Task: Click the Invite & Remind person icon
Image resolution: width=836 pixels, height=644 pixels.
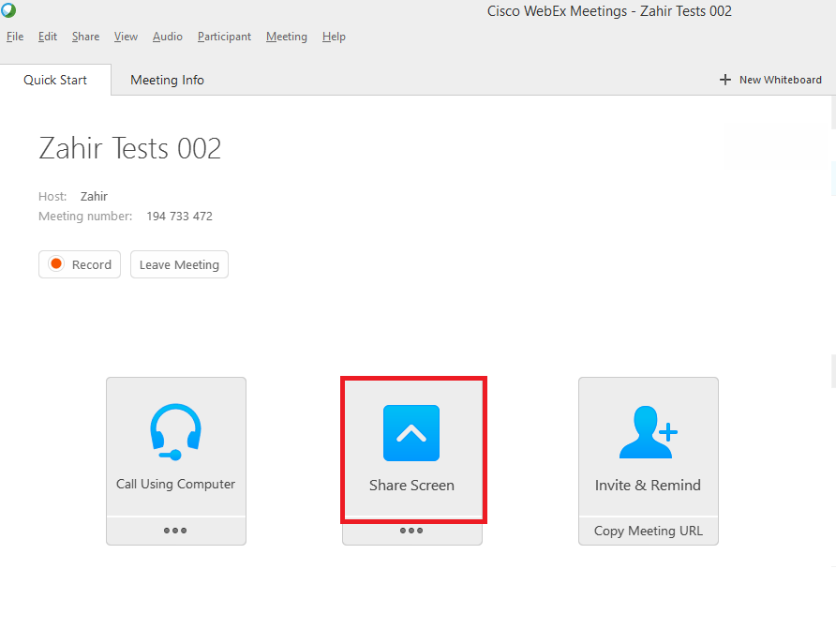Action: coord(648,432)
